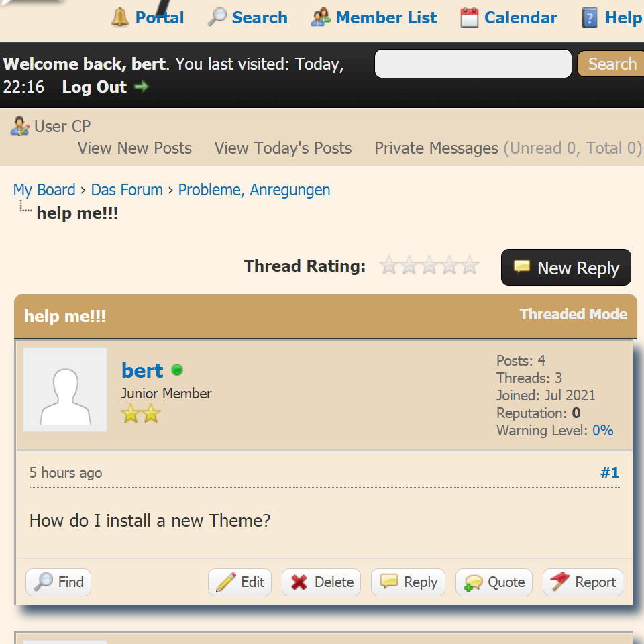644x644 pixels.
Task: Click the green online status dot
Action: coord(177,370)
